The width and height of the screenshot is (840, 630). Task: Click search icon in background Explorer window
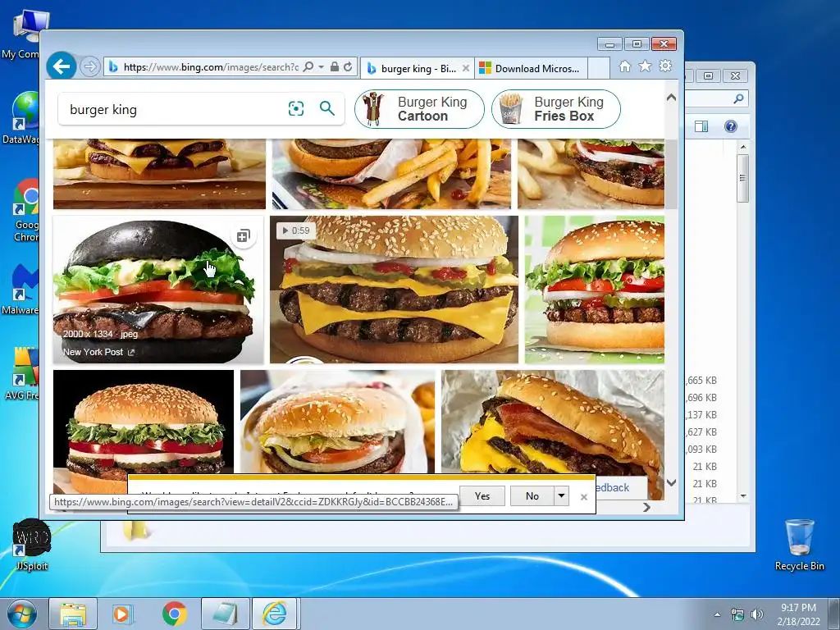(x=739, y=98)
